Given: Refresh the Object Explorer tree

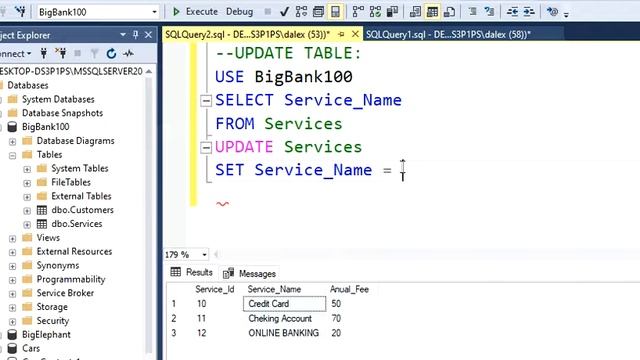Looking at the screenshot, I should coord(111,53).
